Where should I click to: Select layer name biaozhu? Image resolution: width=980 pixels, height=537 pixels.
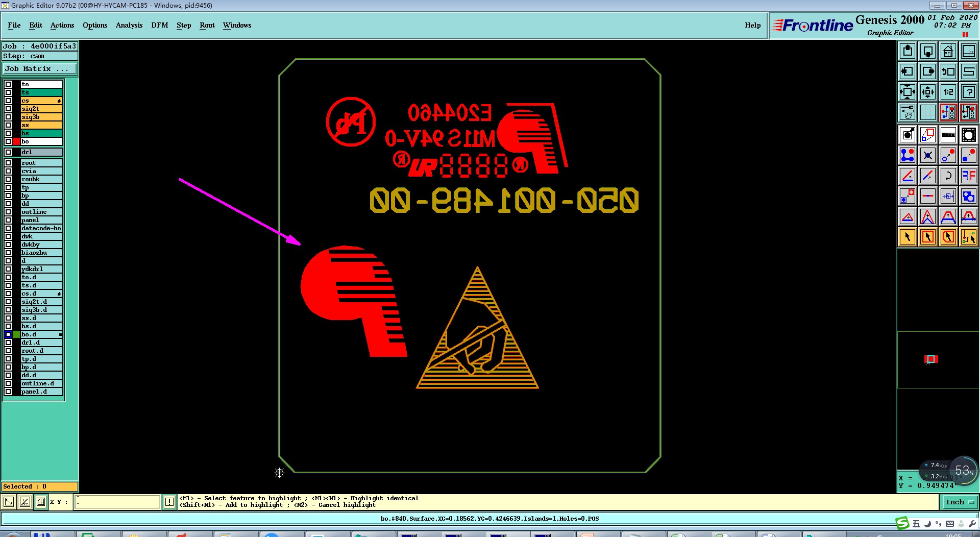coord(42,253)
